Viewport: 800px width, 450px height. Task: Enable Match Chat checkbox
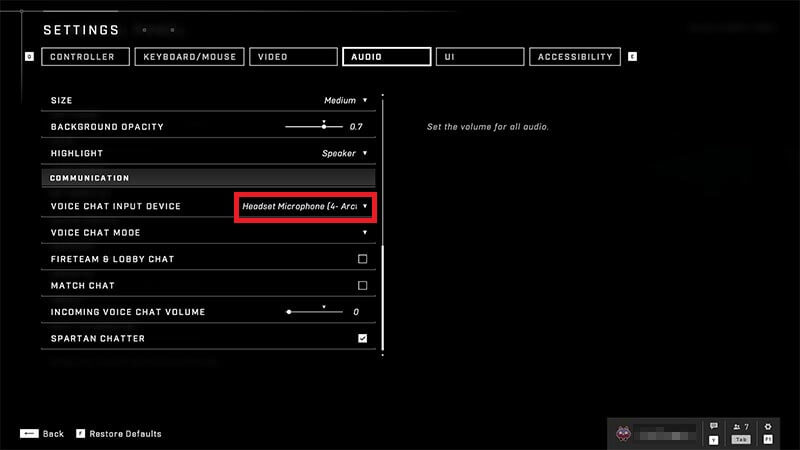click(x=362, y=286)
